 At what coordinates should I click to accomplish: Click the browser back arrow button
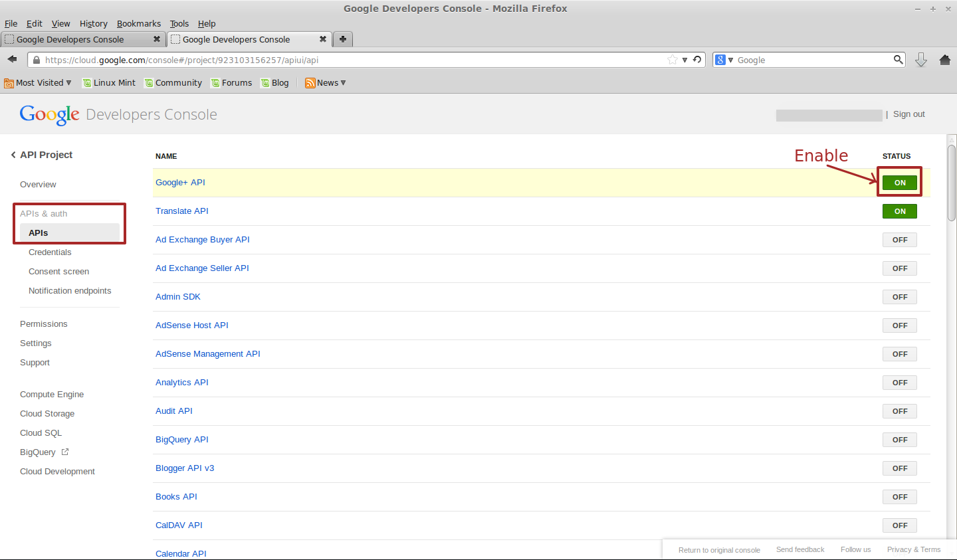(x=12, y=60)
